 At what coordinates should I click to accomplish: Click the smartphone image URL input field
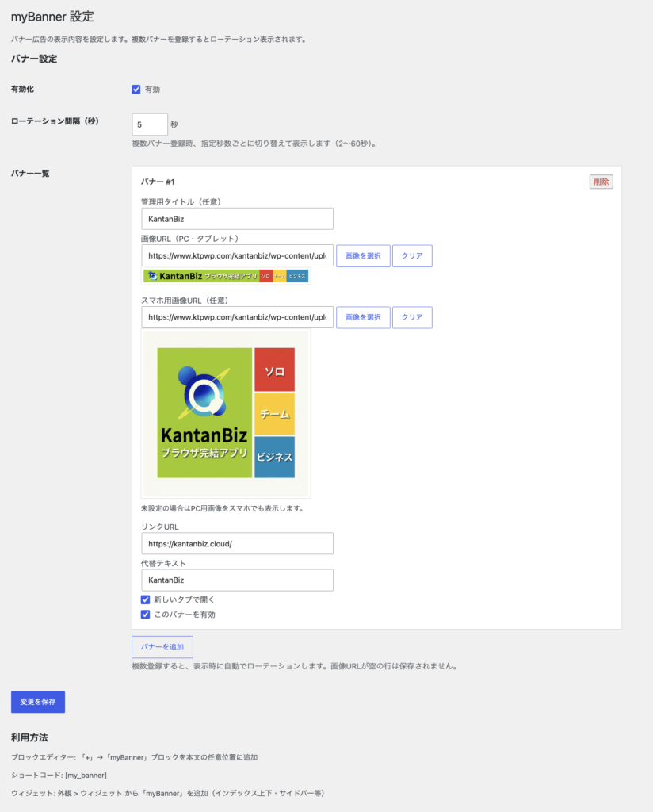(237, 317)
